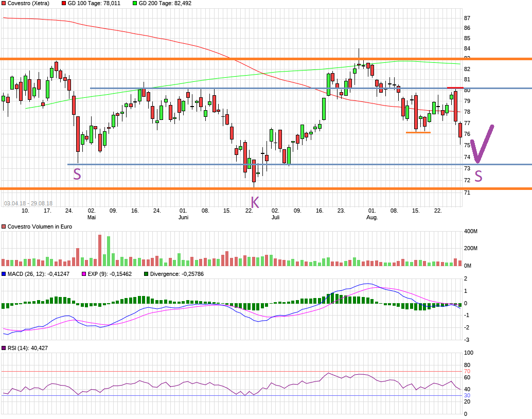Click the Covestro Volumen legend swatch

pyautogui.click(x=4, y=226)
